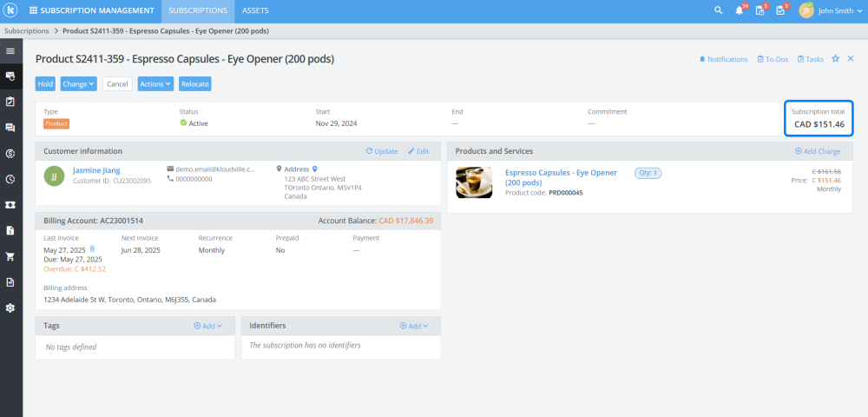Open the invoice document sidebar icon
Screen dimensions: 868x417
[x=10, y=230]
